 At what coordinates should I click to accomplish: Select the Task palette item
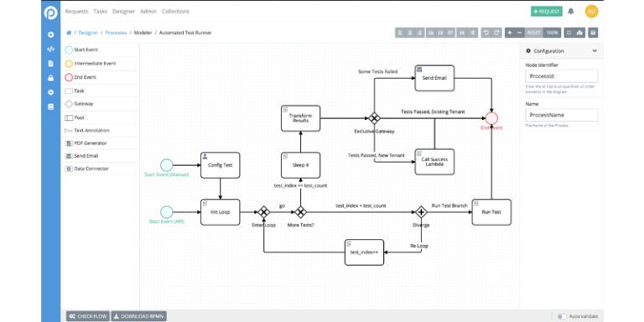coord(100,91)
